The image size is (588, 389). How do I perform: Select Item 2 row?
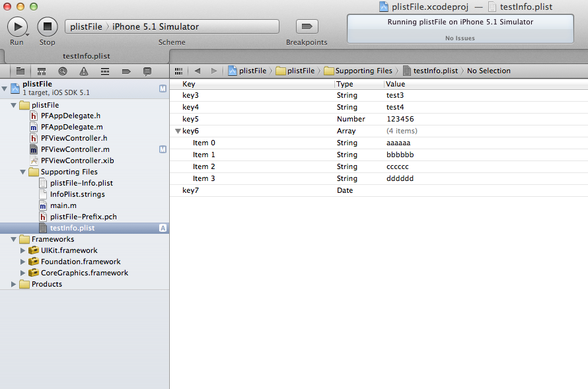379,167
